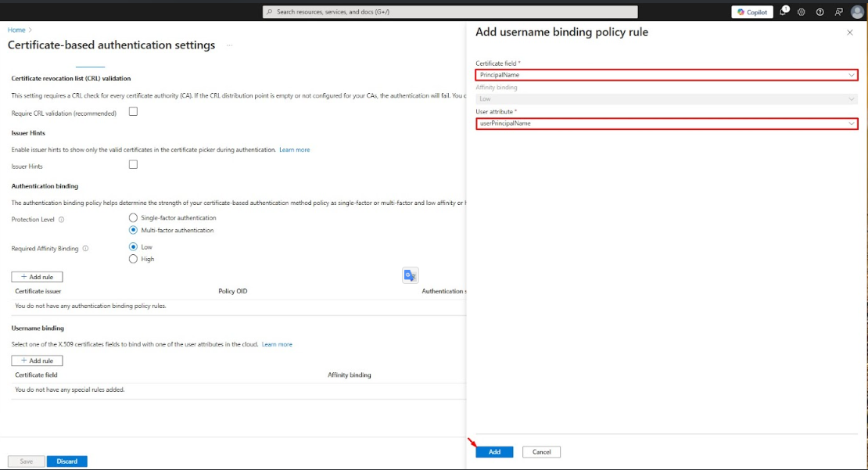This screenshot has height=470, width=868.
Task: Click the disabled Affinity binding dropdown
Action: [x=666, y=99]
